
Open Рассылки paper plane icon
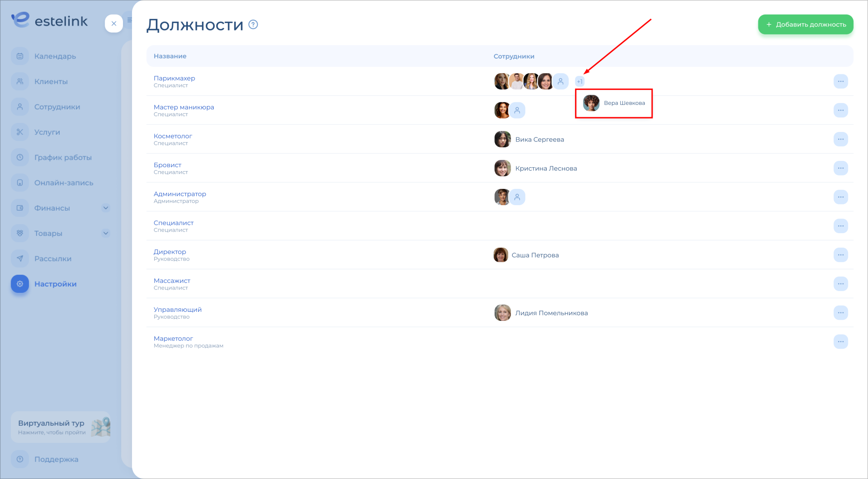20,258
